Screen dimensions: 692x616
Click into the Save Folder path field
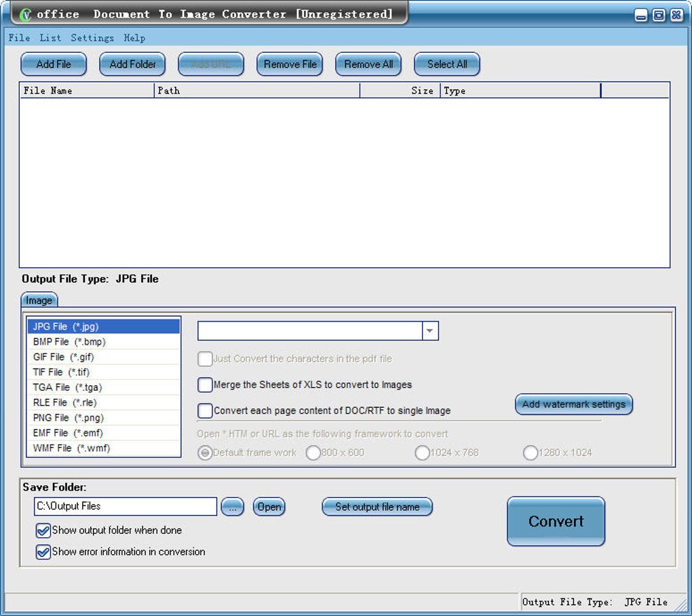point(125,506)
